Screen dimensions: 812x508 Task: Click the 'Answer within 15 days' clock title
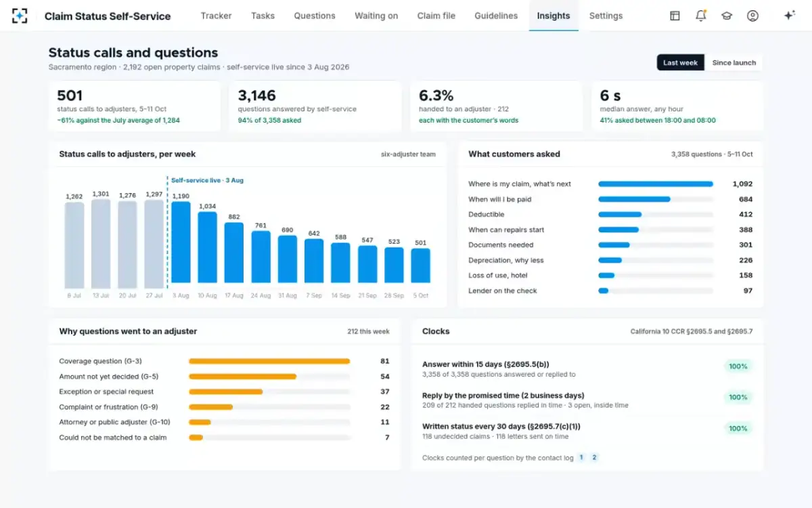pos(486,364)
